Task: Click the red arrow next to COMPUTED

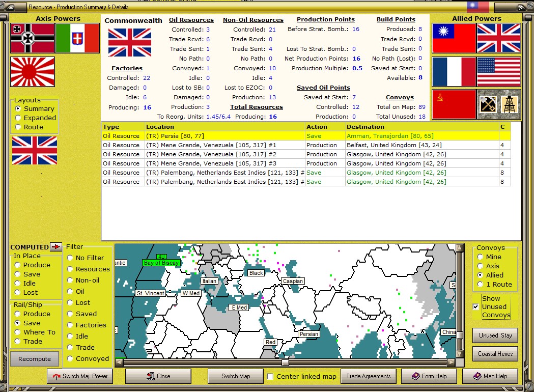Action: click(56, 246)
